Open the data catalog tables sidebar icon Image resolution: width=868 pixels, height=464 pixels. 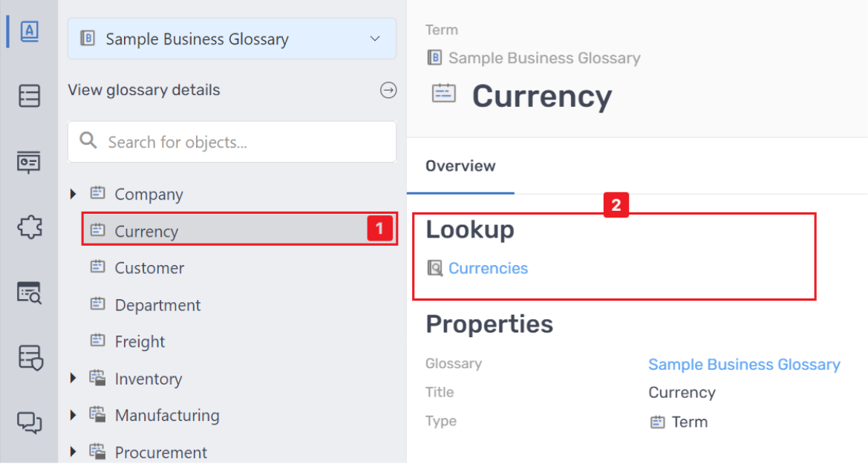point(29,97)
